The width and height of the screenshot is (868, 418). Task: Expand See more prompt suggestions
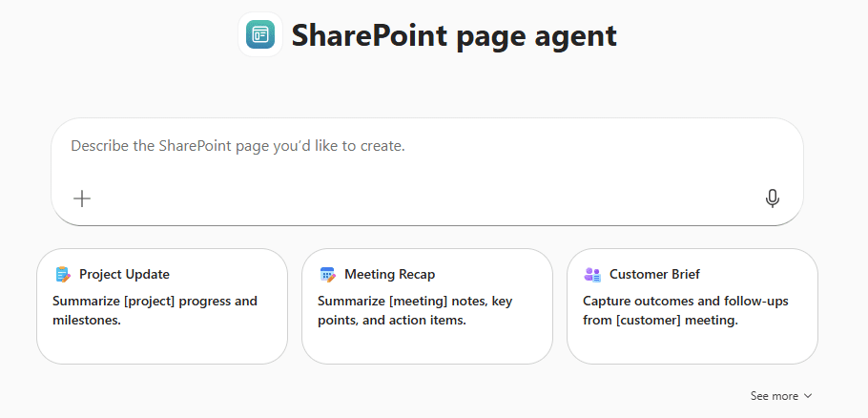780,396
